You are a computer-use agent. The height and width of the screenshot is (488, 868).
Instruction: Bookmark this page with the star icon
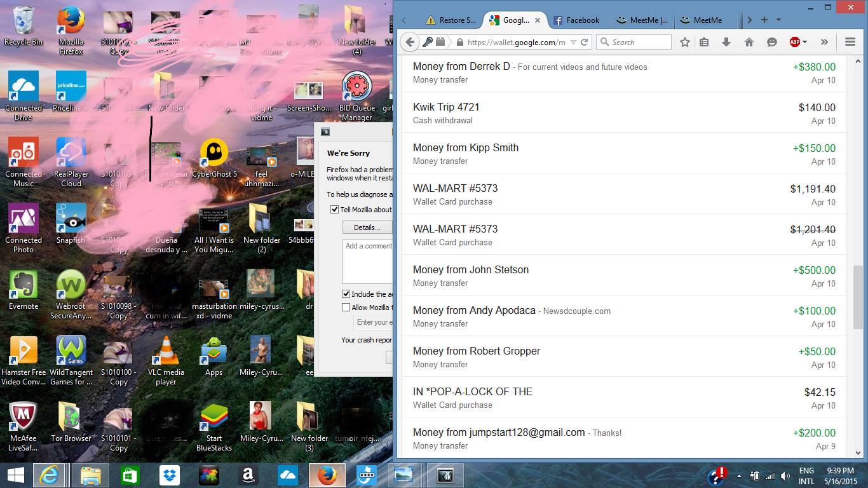point(684,42)
